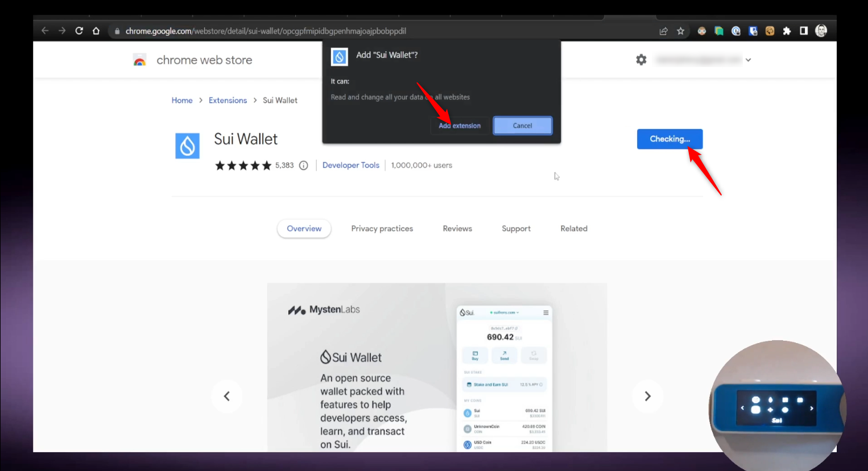This screenshot has height=471, width=868.
Task: Open the Bitwarden shield extension
Action: [753, 31]
